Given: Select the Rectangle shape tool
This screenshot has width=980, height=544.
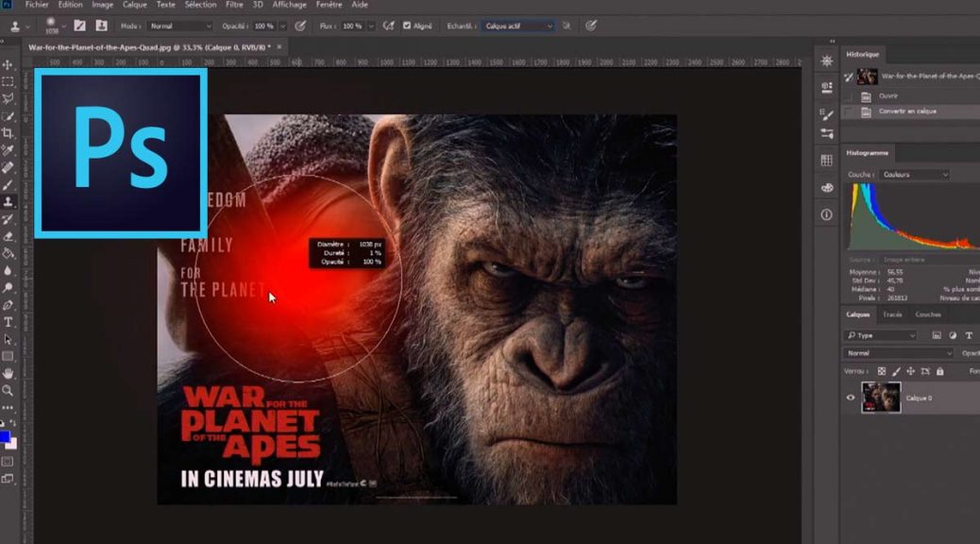Looking at the screenshot, I should point(8,356).
